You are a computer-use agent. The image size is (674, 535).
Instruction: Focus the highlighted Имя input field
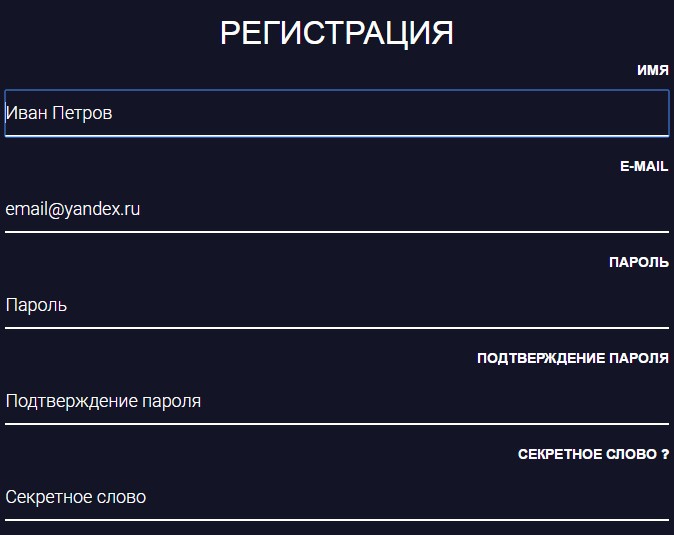[337, 113]
